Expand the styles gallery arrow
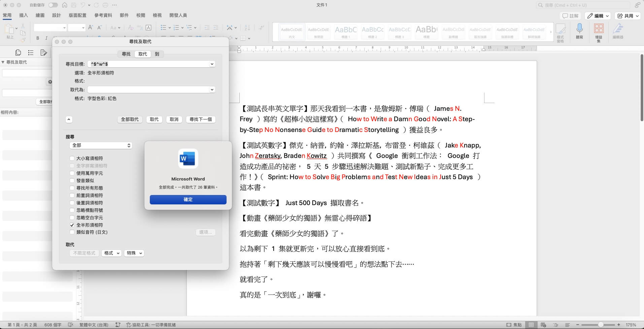The width and height of the screenshot is (644, 329). (551, 32)
